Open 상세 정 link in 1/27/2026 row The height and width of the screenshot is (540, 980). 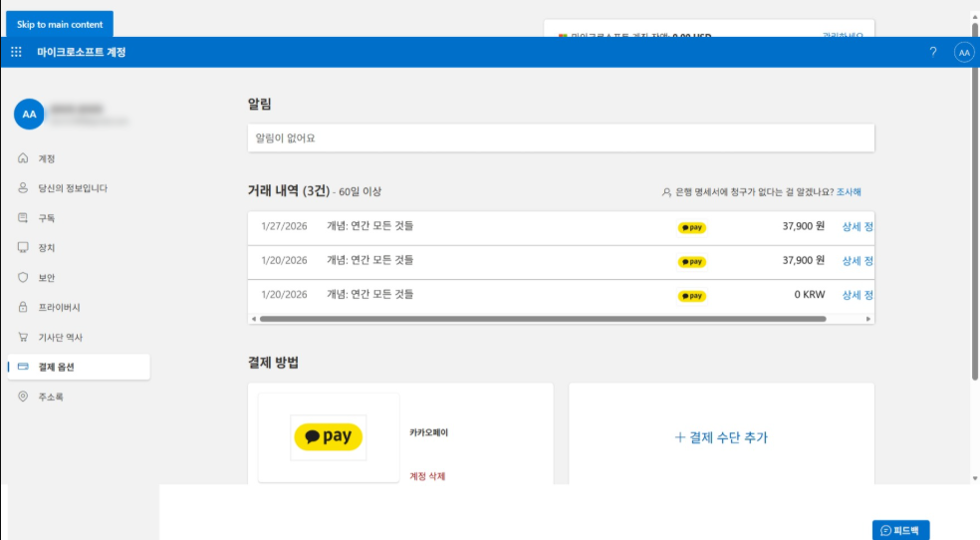point(857,226)
